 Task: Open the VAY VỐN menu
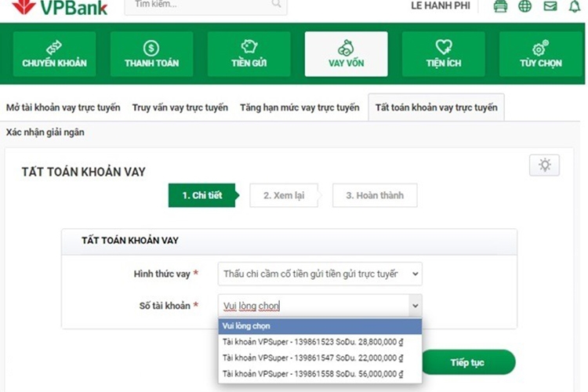(x=346, y=54)
